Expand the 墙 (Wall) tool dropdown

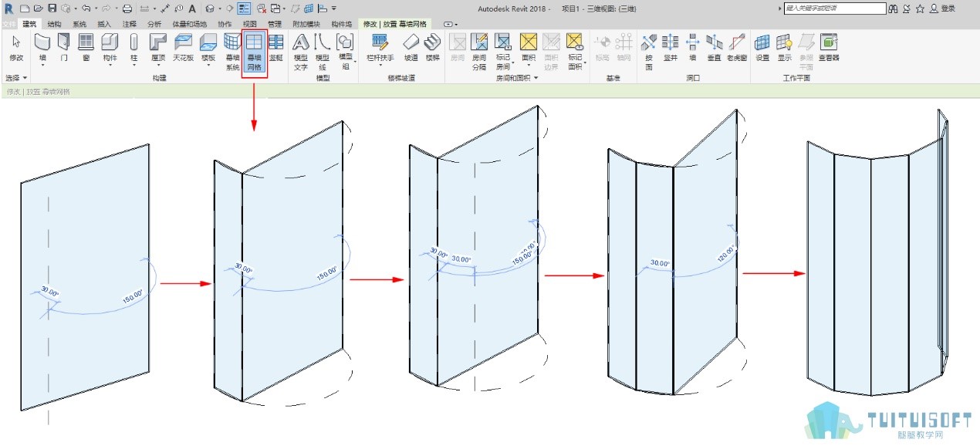click(x=42, y=66)
